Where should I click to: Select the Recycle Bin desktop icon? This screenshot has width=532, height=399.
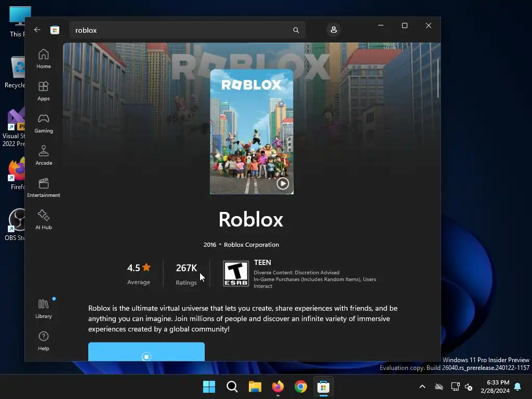14,73
